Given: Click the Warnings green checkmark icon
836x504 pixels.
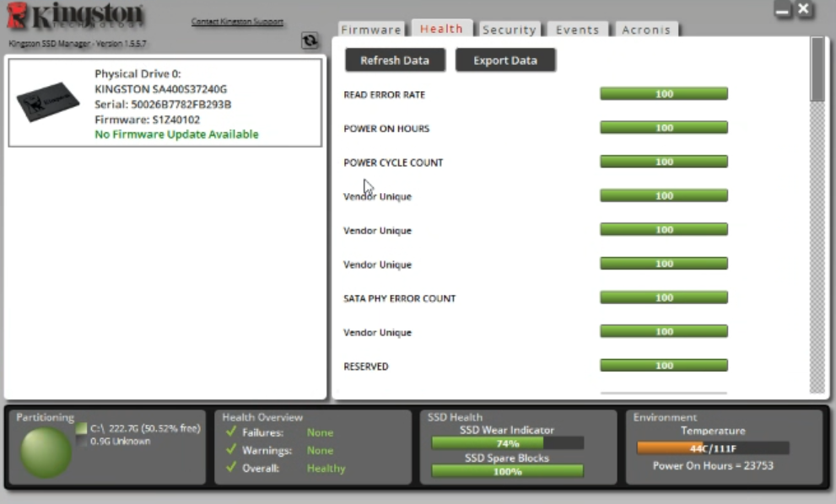Looking at the screenshot, I should click(x=231, y=450).
